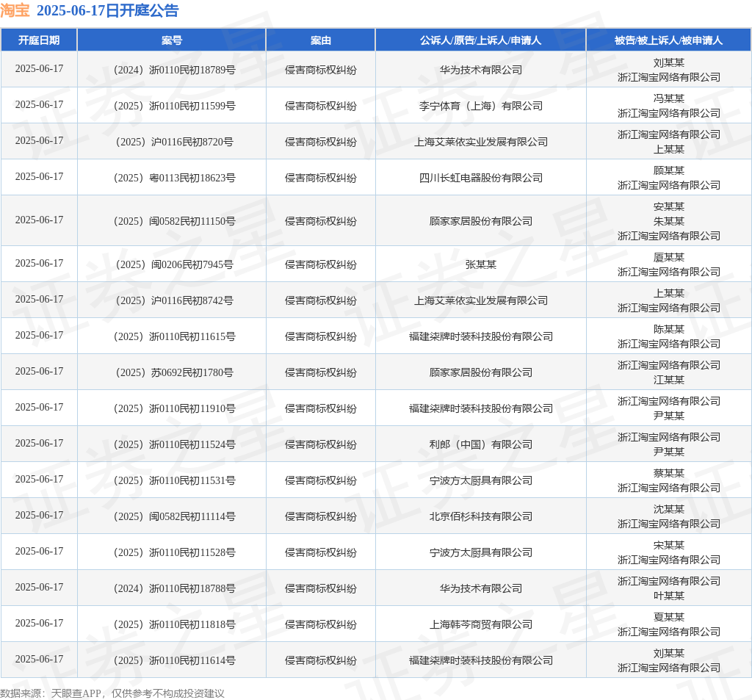
Task: Click case number (2025)浙0110民初11528号
Action: (x=175, y=552)
